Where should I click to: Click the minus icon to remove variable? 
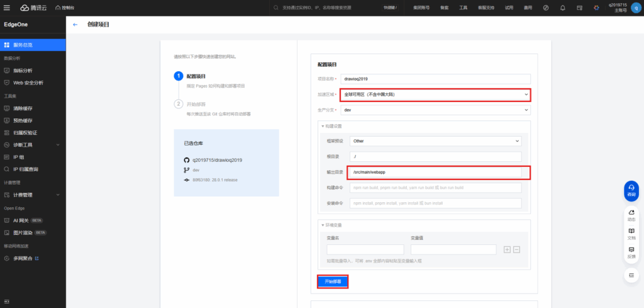coord(517,249)
